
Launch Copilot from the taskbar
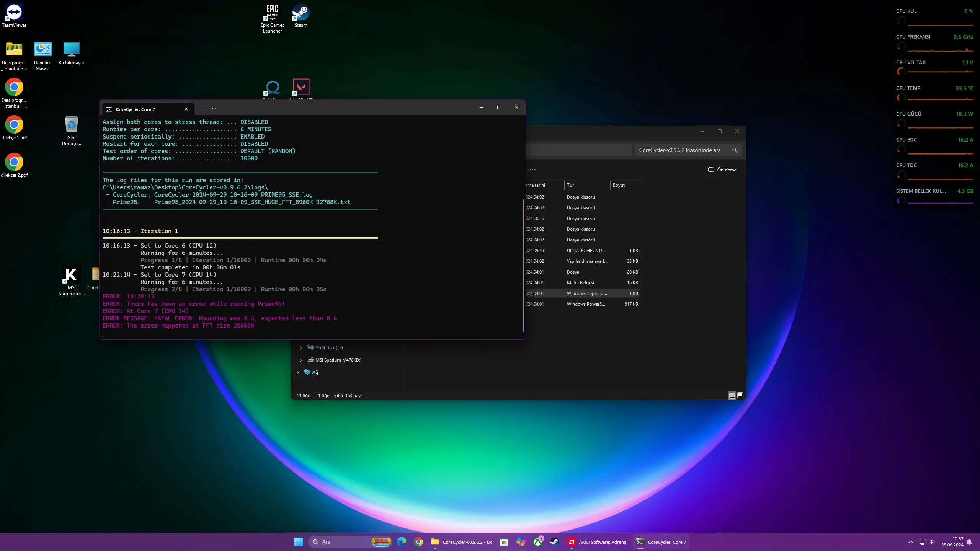pyautogui.click(x=521, y=542)
